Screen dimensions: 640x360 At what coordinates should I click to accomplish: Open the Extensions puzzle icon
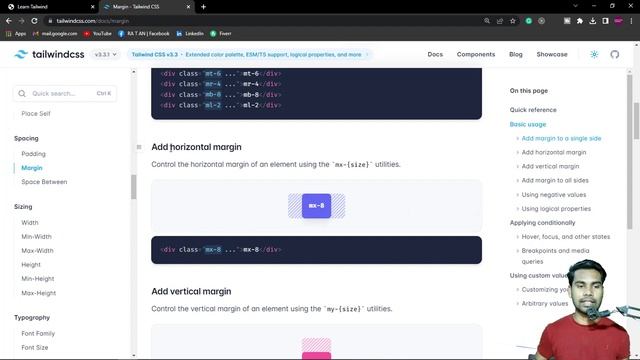(580, 21)
